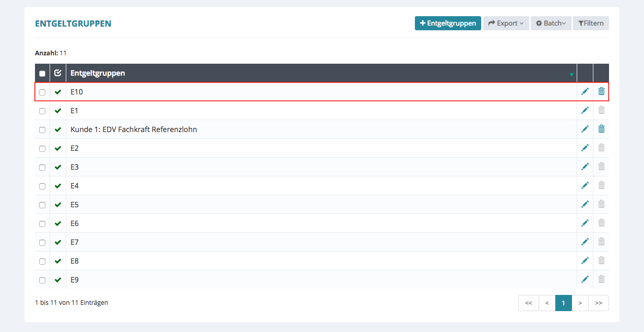Open the Export dropdown menu
This screenshot has height=332, width=644.
coord(506,23)
